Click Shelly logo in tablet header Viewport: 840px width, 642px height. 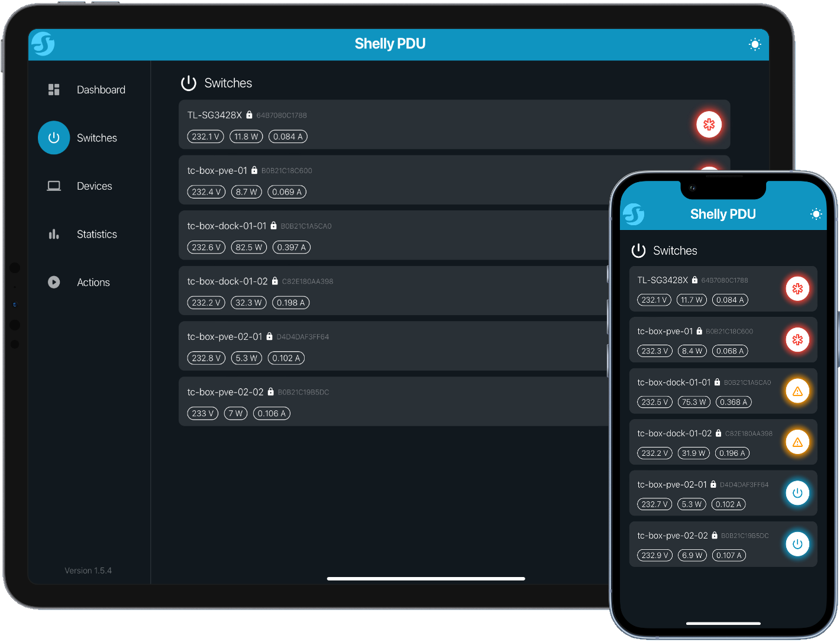pos(43,44)
